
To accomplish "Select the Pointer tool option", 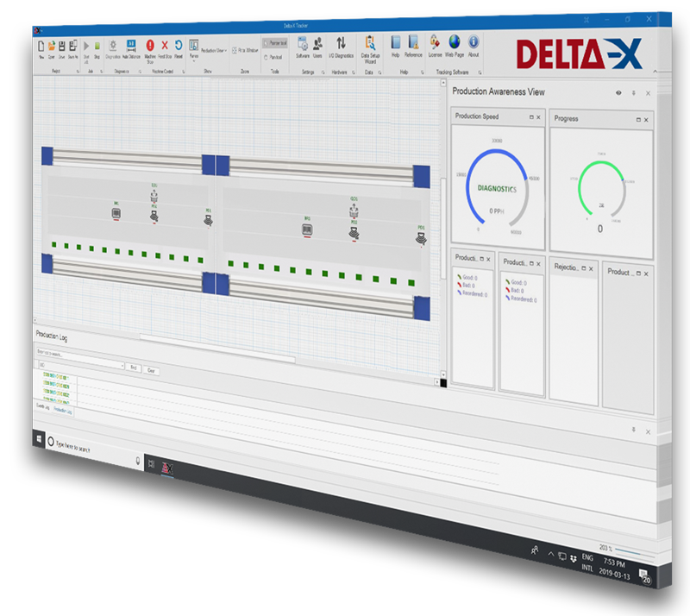I will 275,43.
